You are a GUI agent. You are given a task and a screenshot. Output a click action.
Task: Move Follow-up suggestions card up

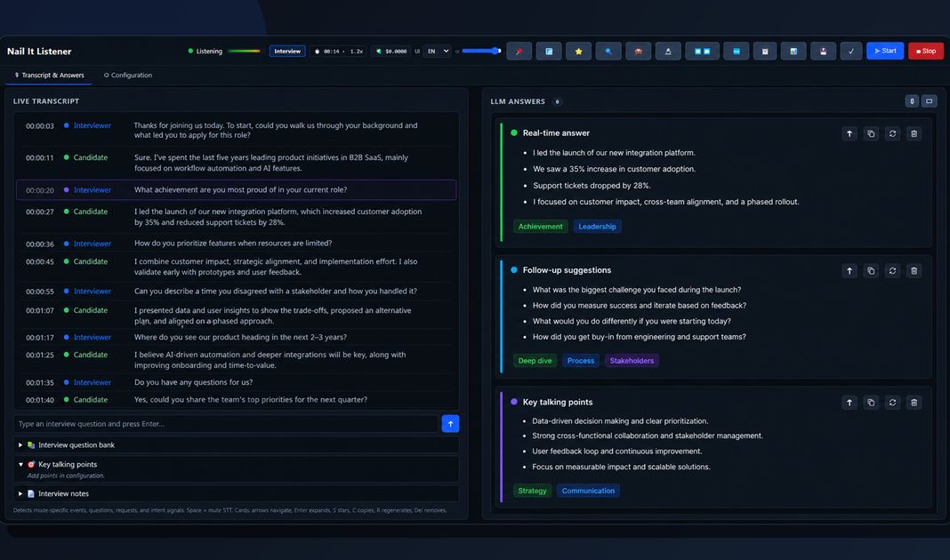click(x=849, y=270)
